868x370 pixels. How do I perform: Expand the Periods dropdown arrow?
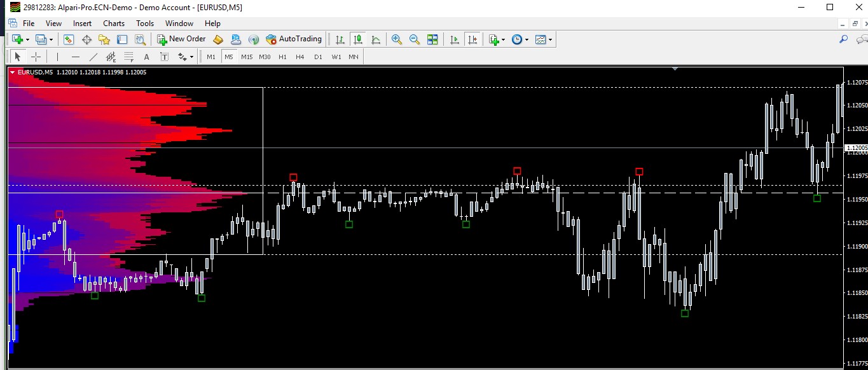click(x=527, y=39)
